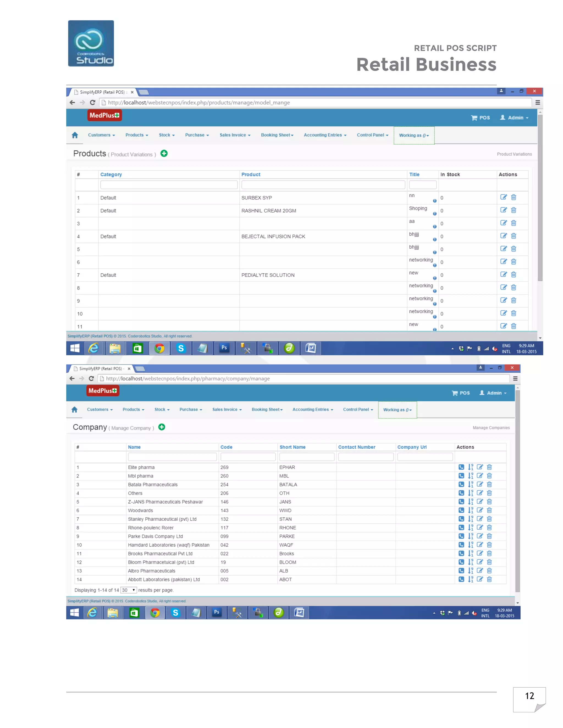Click Product filter input field
Image resolution: width=563 pixels, height=728 pixels.
coord(323,185)
